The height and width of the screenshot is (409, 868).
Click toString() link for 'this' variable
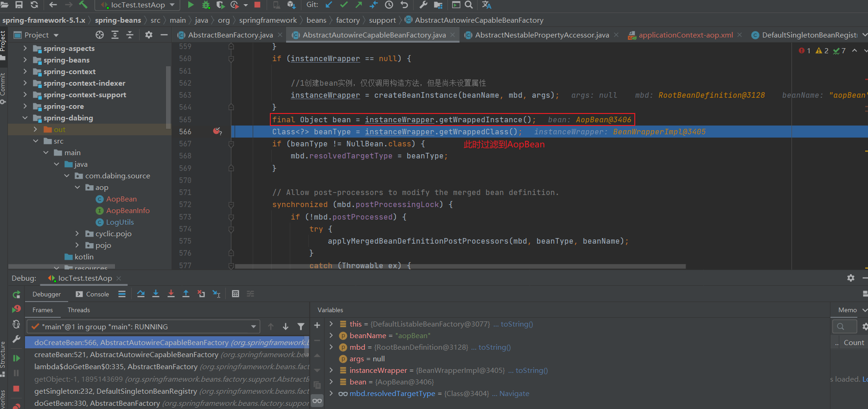(517, 324)
